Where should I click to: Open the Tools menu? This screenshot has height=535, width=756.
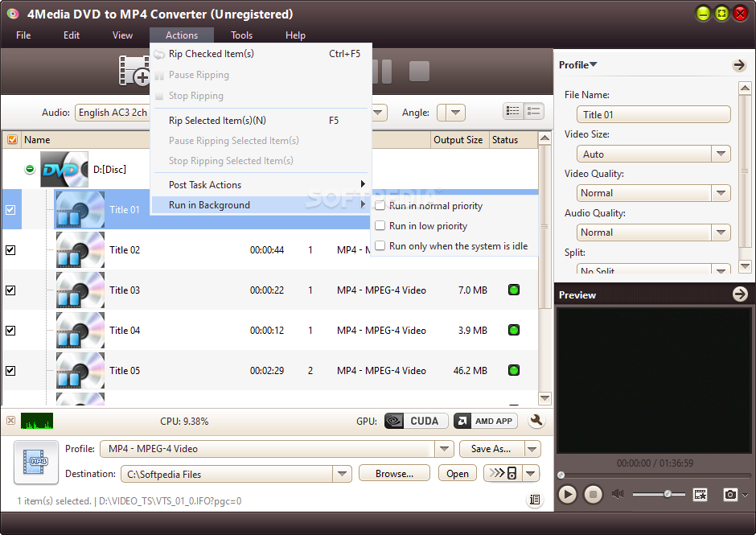coord(241,35)
